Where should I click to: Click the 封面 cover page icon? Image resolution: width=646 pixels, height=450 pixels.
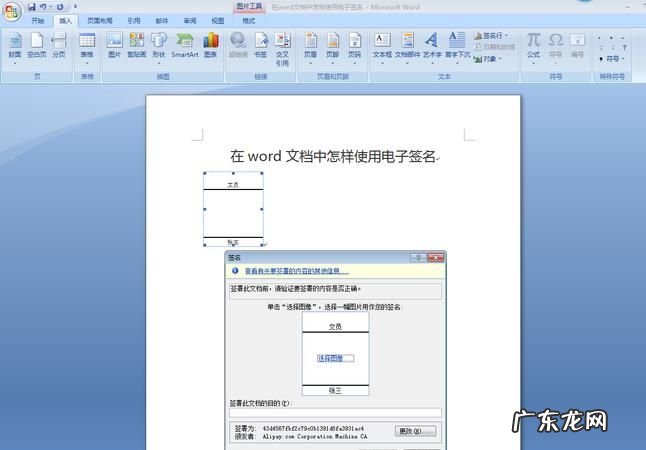point(14,45)
